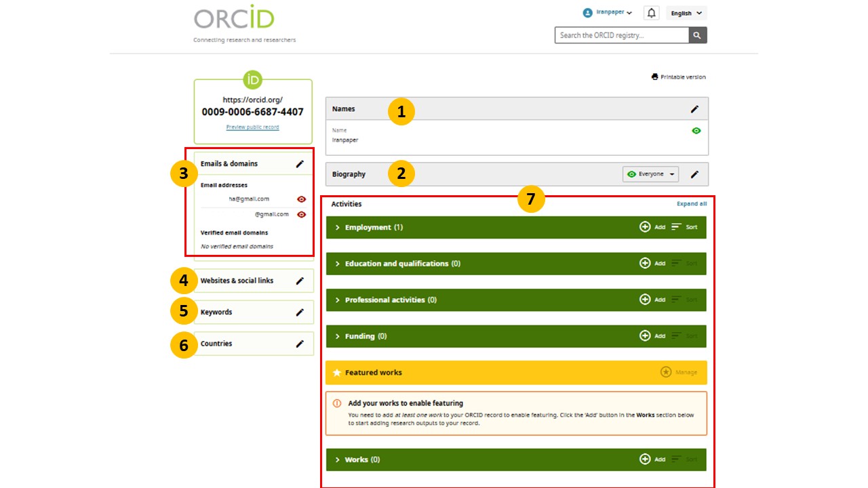Open the Iranpaper account menu
This screenshot has height=488, width=868.
[x=608, y=12]
